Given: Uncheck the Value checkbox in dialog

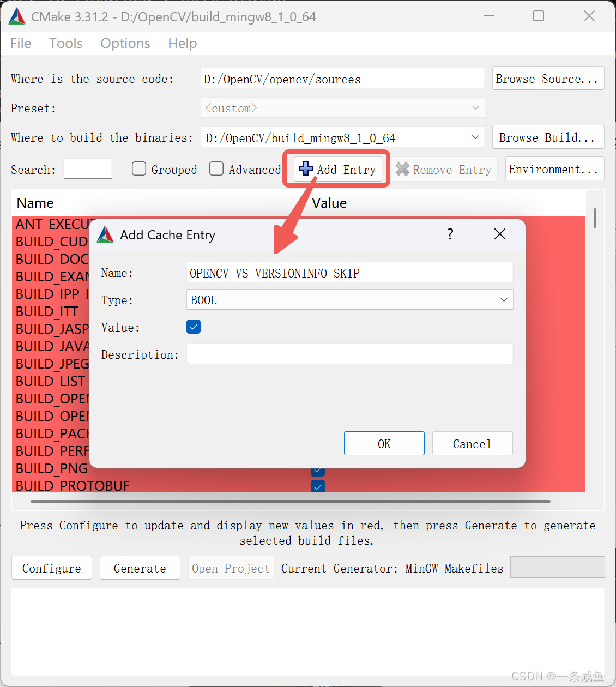Looking at the screenshot, I should [x=194, y=327].
